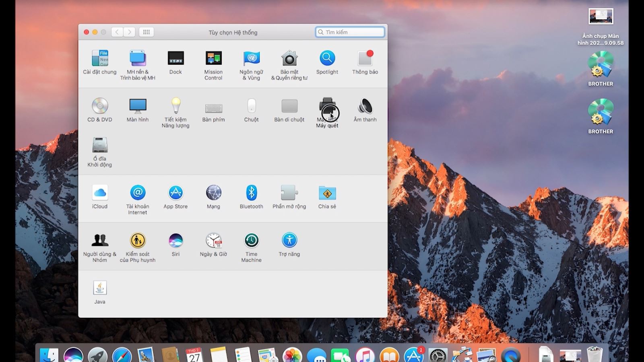Image resolution: width=644 pixels, height=362 pixels.
Task: Open Thông báo notifications preferences
Action: tap(365, 59)
